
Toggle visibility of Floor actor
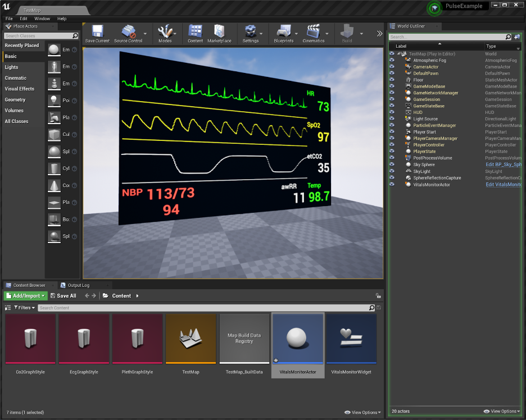click(392, 79)
